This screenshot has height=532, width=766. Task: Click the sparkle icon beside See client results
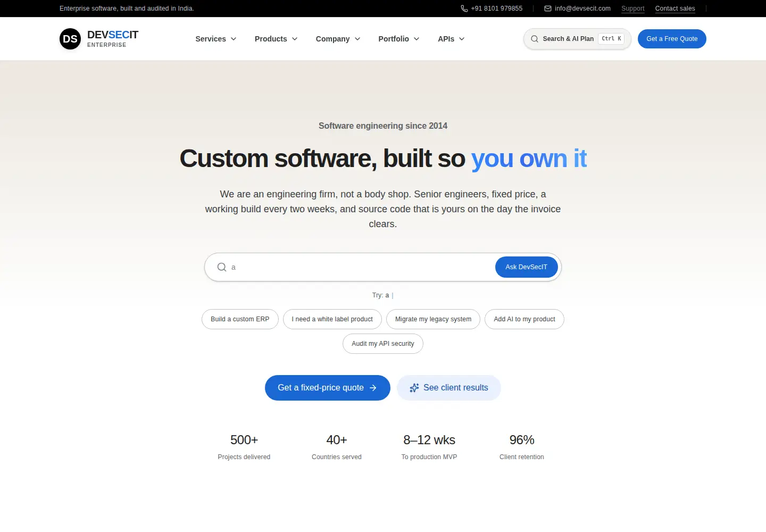click(x=414, y=388)
